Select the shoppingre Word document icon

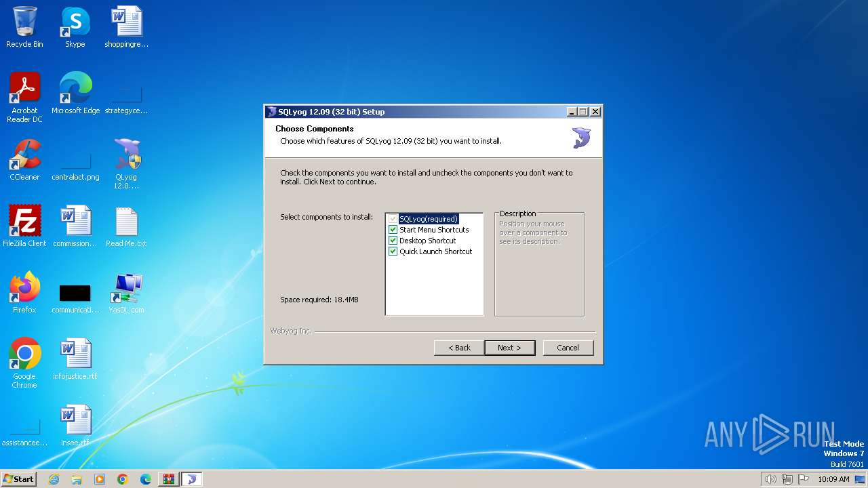(126, 27)
